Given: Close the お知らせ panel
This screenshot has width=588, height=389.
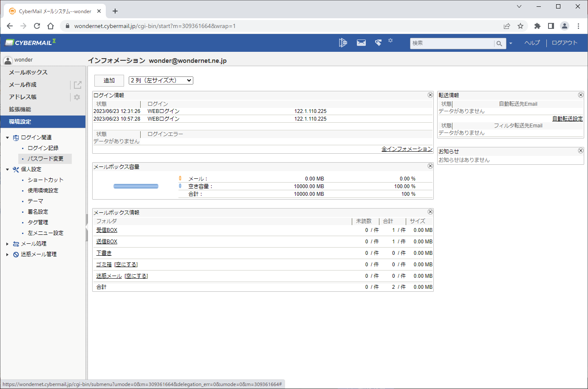Looking at the screenshot, I should [x=581, y=151].
